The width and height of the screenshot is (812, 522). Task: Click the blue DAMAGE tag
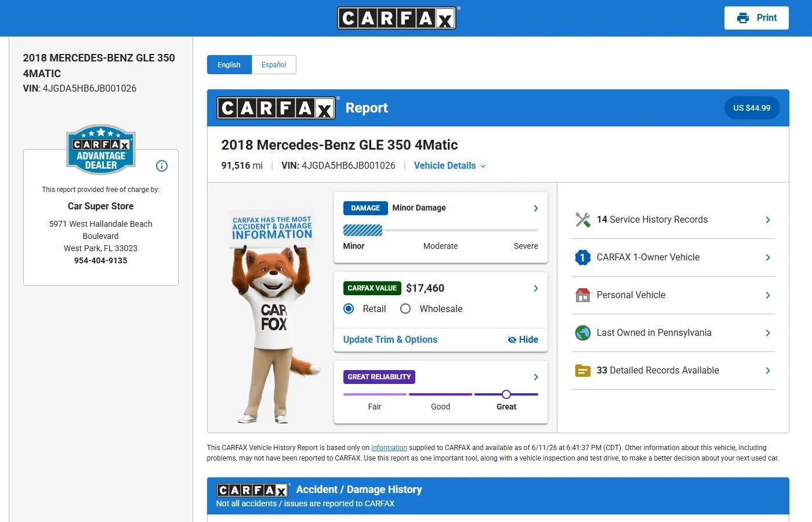coord(365,208)
